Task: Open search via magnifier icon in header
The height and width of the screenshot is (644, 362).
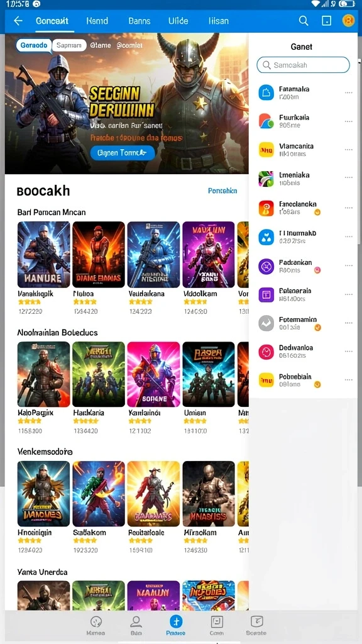Action: click(x=304, y=21)
